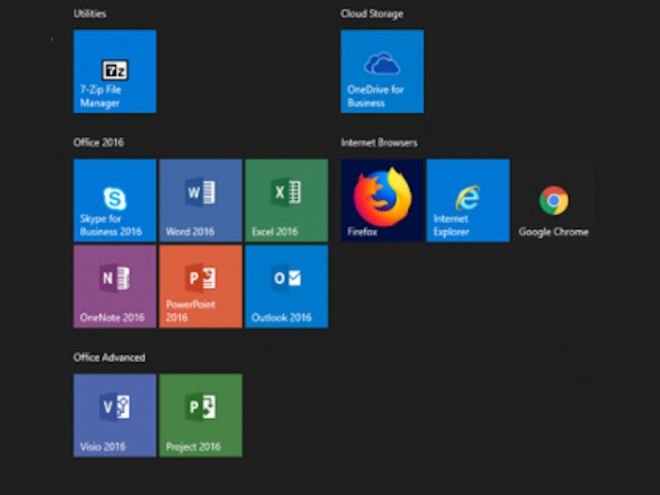Select the Utilities group heading

pos(90,13)
